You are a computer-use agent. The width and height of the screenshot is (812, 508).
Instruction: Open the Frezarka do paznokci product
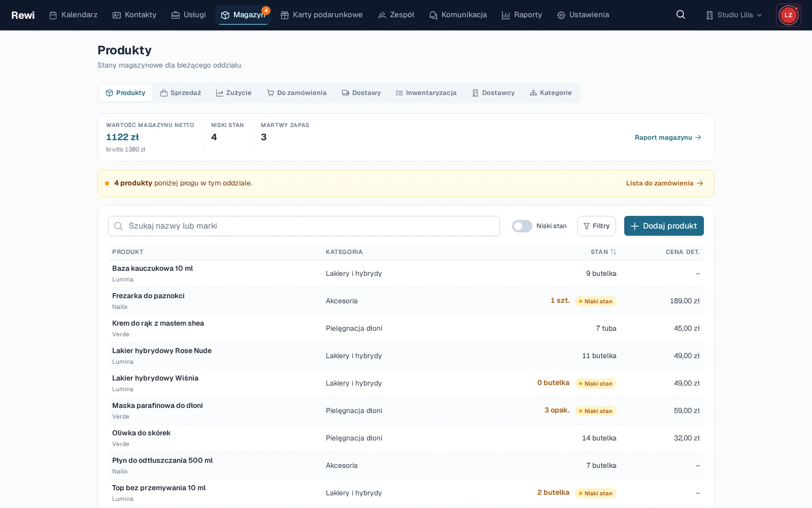tap(406, 301)
